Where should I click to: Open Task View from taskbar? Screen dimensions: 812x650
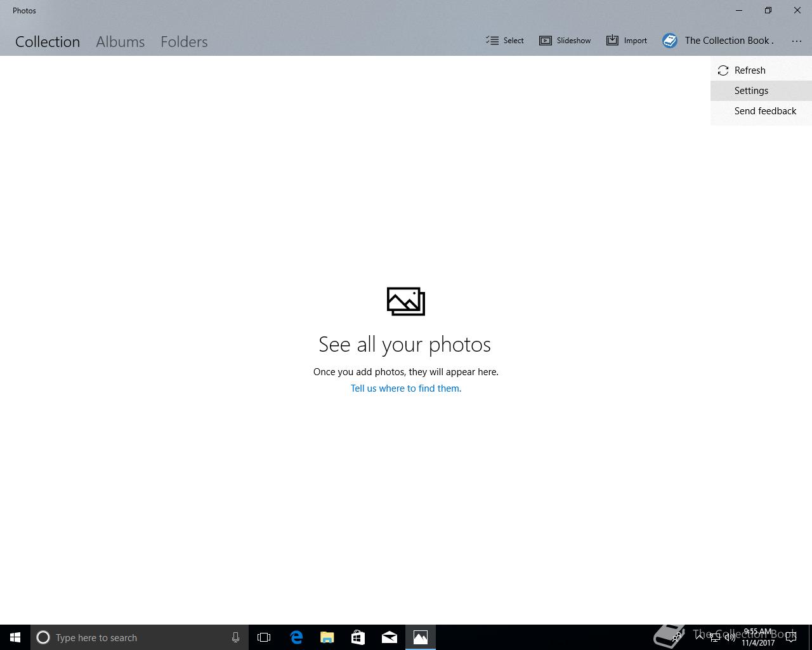pyautogui.click(x=264, y=637)
